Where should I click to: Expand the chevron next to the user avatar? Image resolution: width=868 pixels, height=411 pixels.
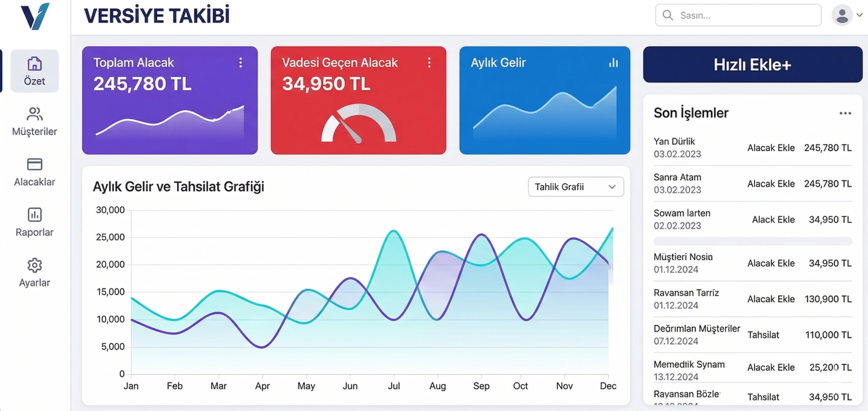(x=860, y=15)
